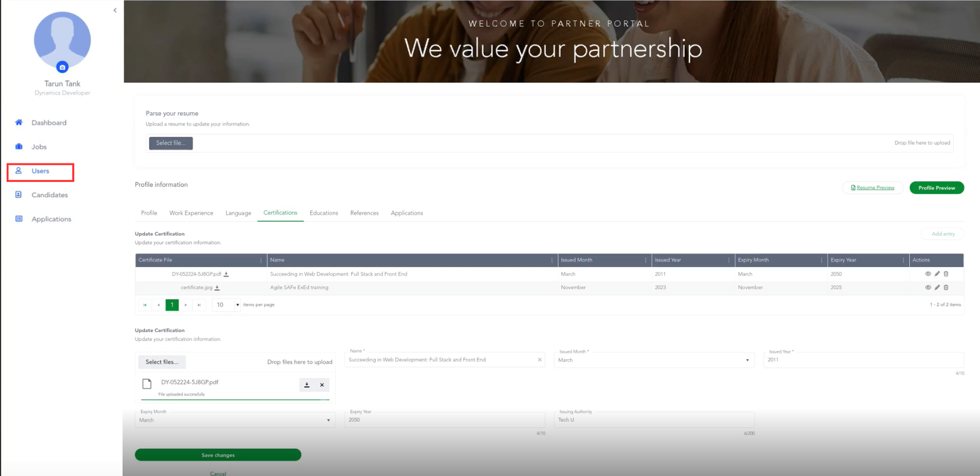Screen dimensions: 980x476
Task: Click the Dashboard home icon
Action: pos(19,122)
